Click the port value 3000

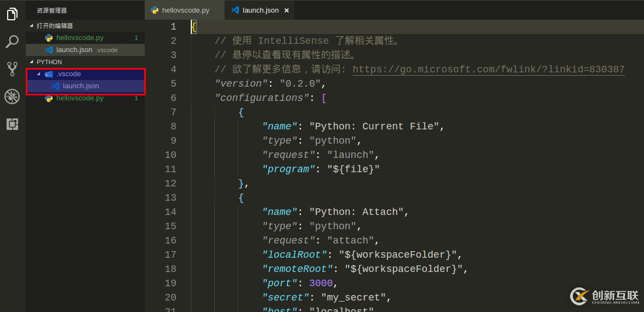click(321, 283)
